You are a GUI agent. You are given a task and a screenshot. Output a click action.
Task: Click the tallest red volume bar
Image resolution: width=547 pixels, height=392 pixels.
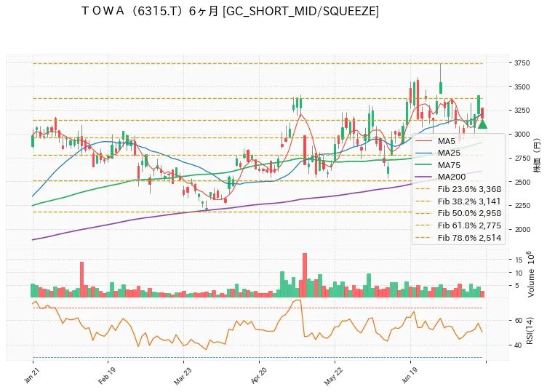305,275
